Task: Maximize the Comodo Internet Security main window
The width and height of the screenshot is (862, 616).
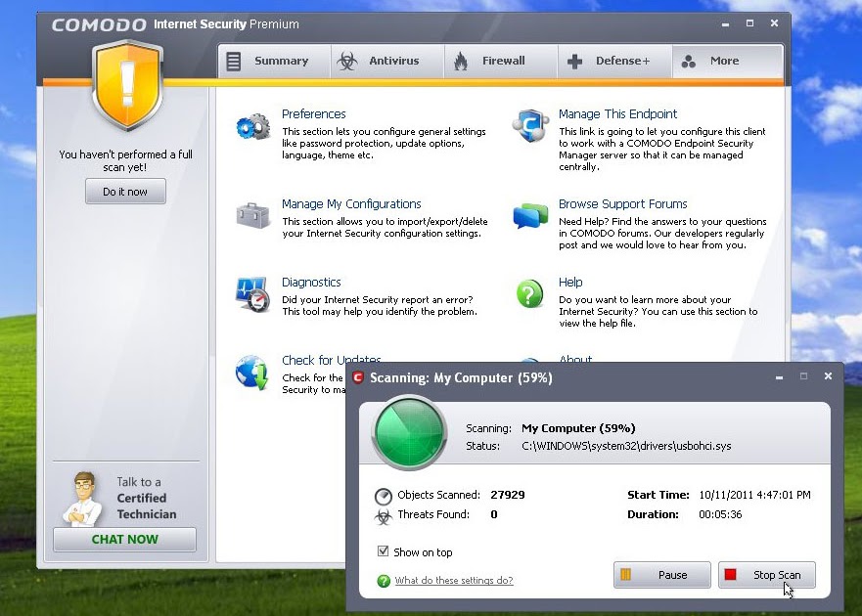Action: coord(749,23)
